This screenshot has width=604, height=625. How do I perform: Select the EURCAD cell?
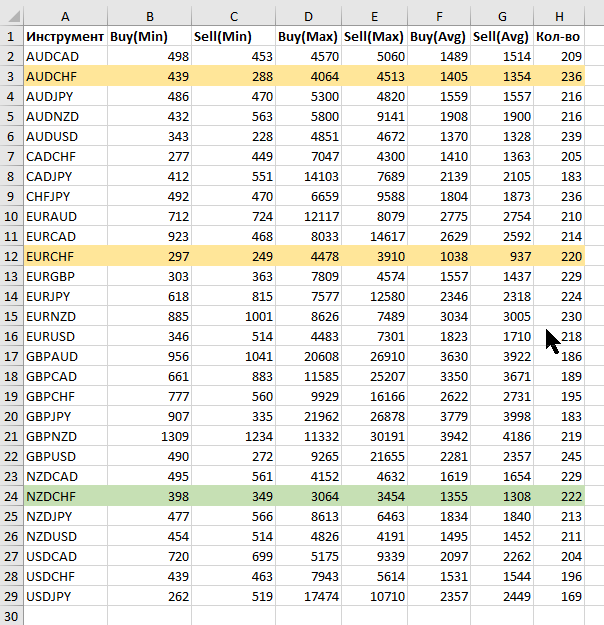point(65,236)
